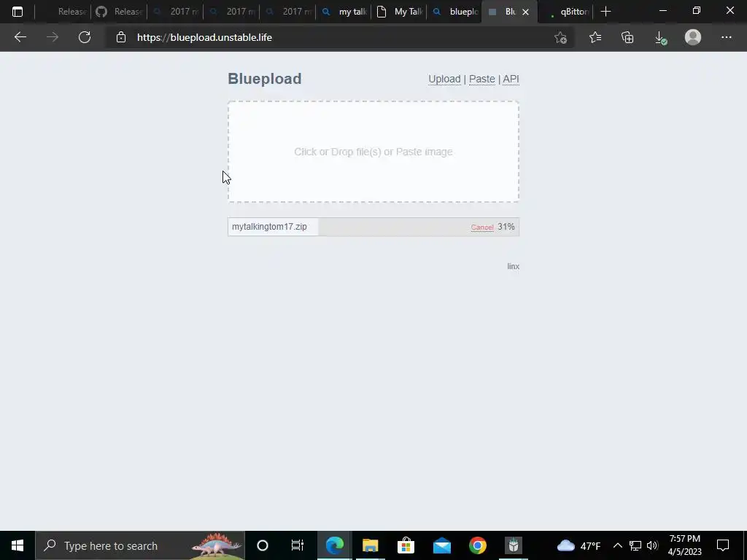The width and height of the screenshot is (747, 560).
Task: Open network status tray icon
Action: pos(635,545)
